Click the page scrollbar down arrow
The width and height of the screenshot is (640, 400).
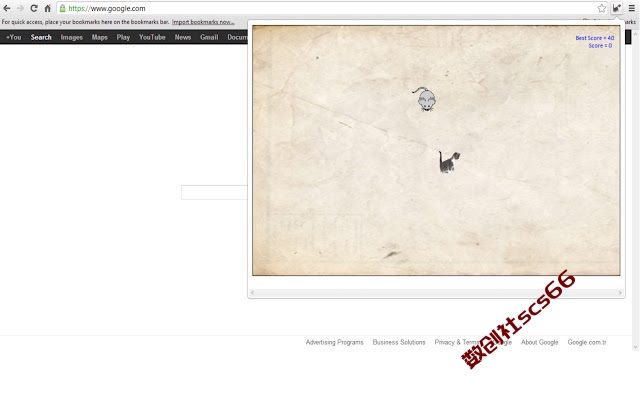tap(636, 347)
